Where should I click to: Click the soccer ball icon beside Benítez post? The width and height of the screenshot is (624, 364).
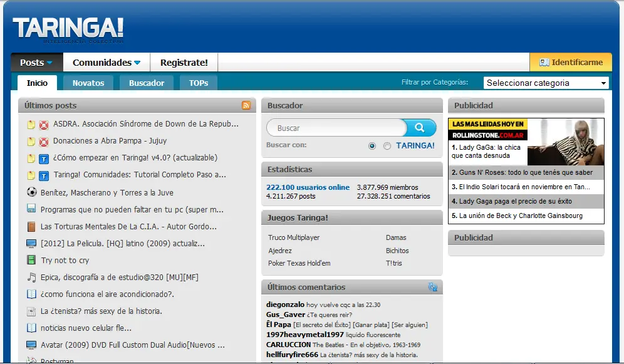pos(31,192)
